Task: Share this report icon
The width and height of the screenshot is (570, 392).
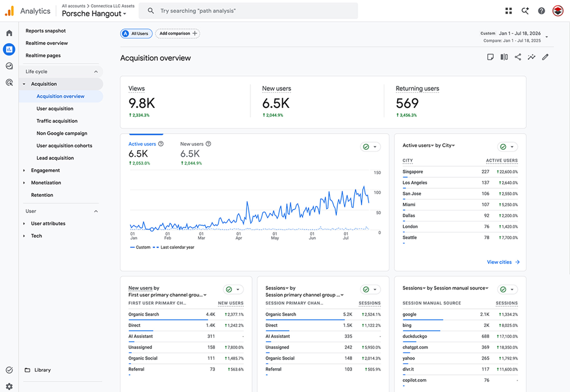Action: (x=518, y=57)
